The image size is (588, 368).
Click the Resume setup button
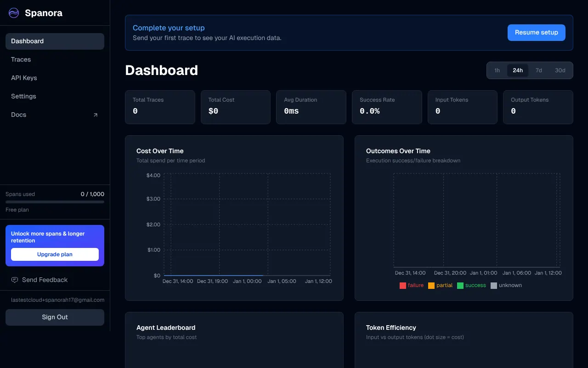point(536,33)
